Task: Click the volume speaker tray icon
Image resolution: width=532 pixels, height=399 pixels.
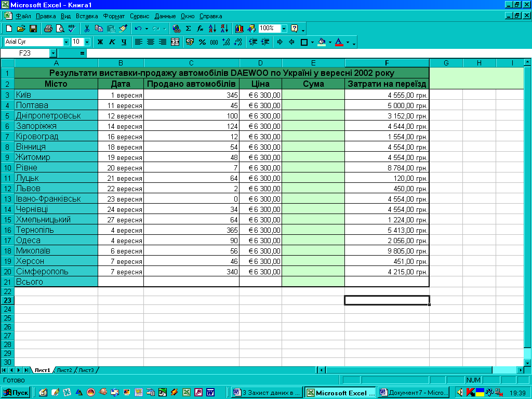Action: 460,393
